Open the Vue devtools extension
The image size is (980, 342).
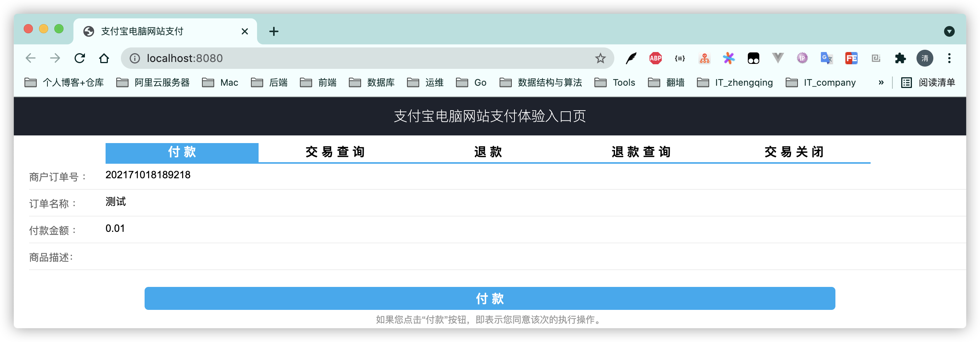coord(778,58)
